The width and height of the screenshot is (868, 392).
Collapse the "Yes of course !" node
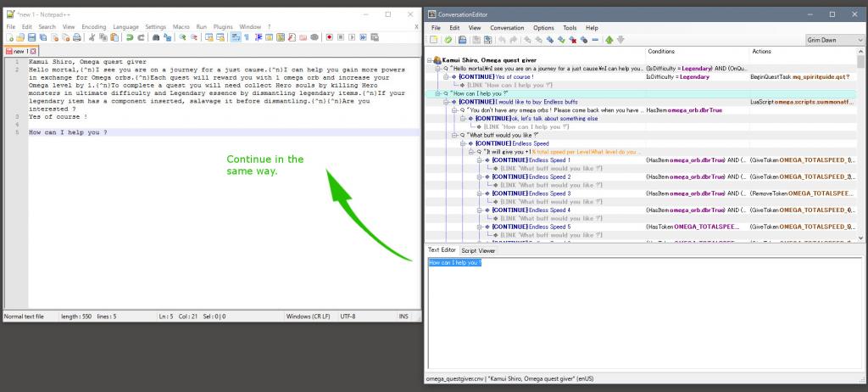(446, 76)
